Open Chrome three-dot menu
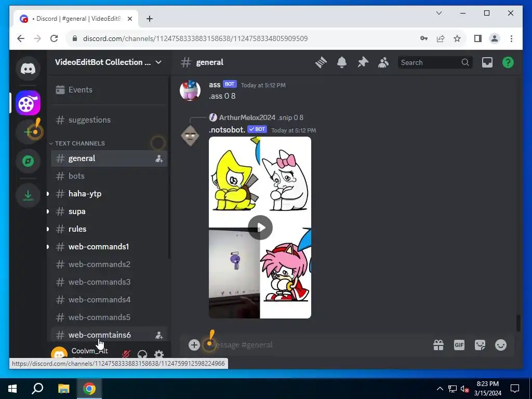This screenshot has height=399, width=532. coord(511,38)
